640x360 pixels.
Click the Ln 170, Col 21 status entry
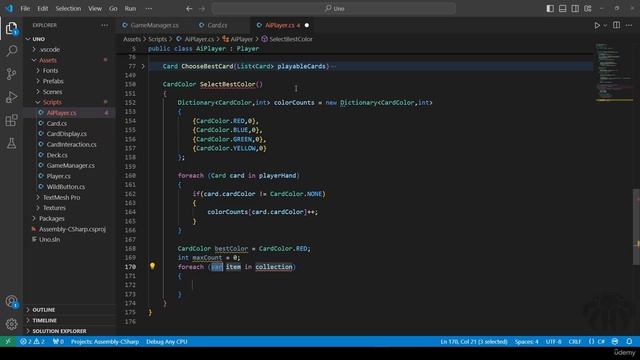[473, 342]
